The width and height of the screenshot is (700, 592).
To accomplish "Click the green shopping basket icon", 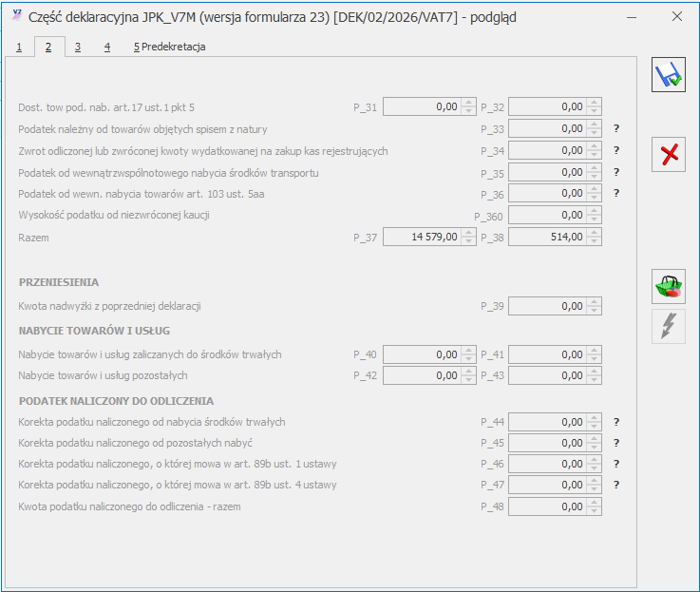I will [x=669, y=286].
